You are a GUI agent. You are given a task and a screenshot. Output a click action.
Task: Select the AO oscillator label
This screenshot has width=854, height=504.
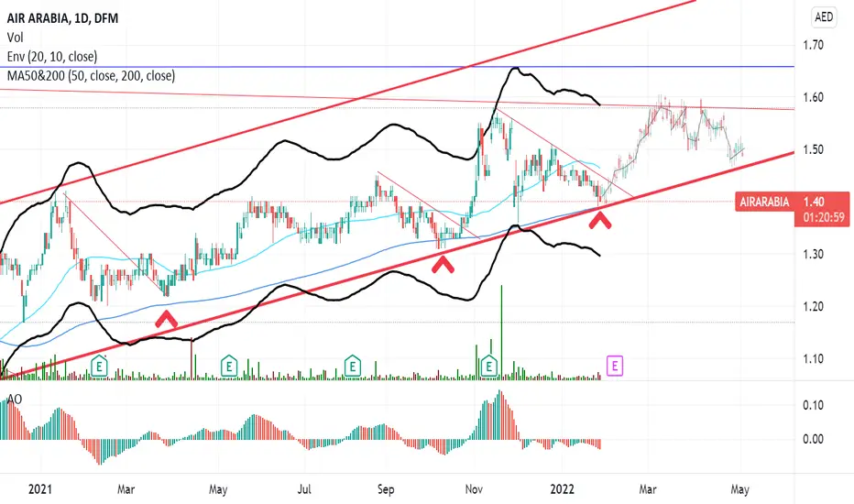(x=15, y=399)
